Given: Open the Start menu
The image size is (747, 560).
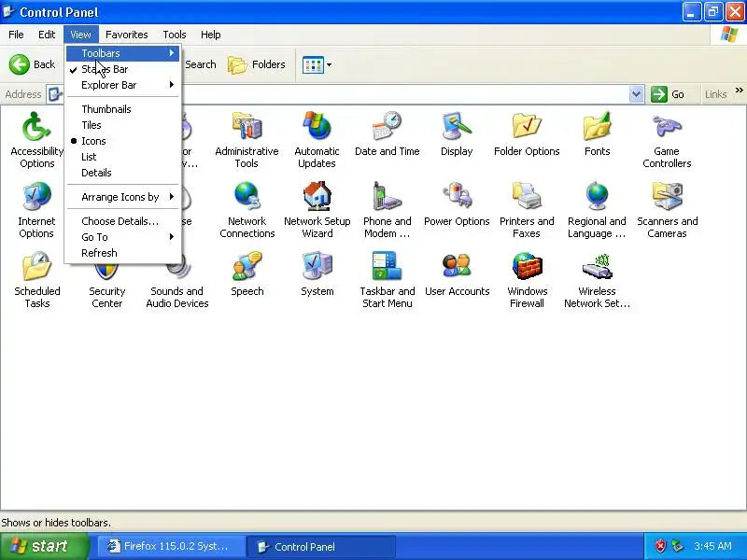Looking at the screenshot, I should click(44, 546).
